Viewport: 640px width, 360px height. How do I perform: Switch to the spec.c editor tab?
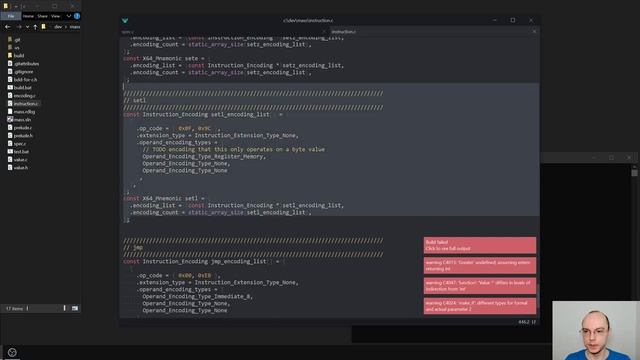point(128,31)
